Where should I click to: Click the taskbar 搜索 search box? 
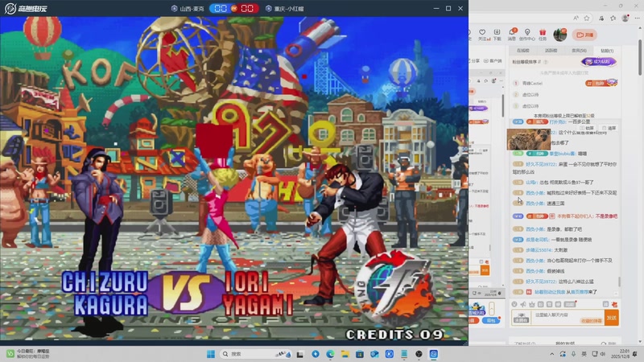pos(254,354)
